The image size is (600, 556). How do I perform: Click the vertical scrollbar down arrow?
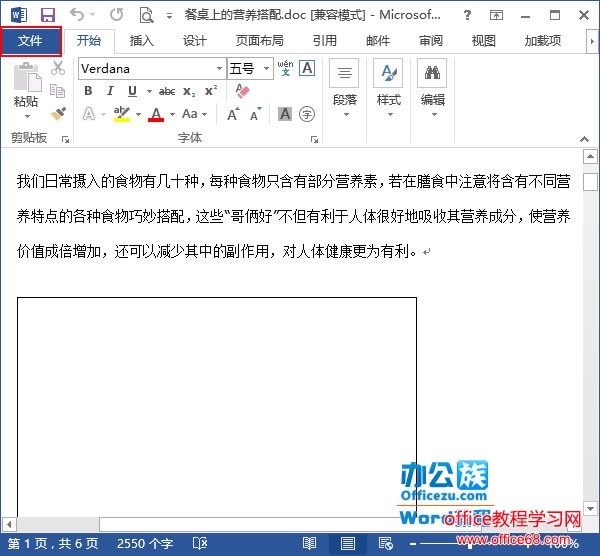[590, 509]
